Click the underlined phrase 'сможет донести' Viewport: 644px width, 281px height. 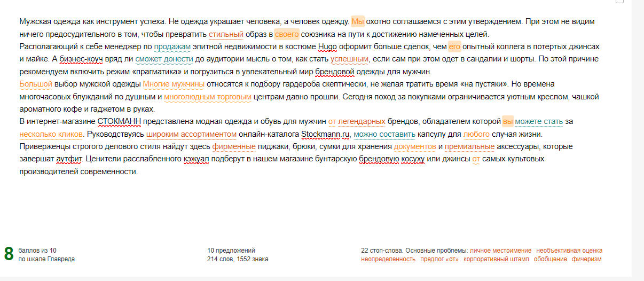click(164, 59)
